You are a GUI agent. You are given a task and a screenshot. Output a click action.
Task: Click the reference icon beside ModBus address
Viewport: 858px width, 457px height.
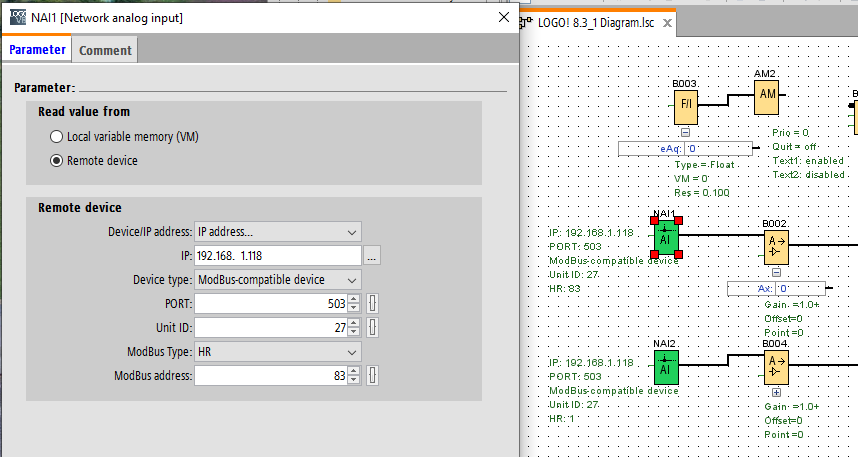pos(372,376)
